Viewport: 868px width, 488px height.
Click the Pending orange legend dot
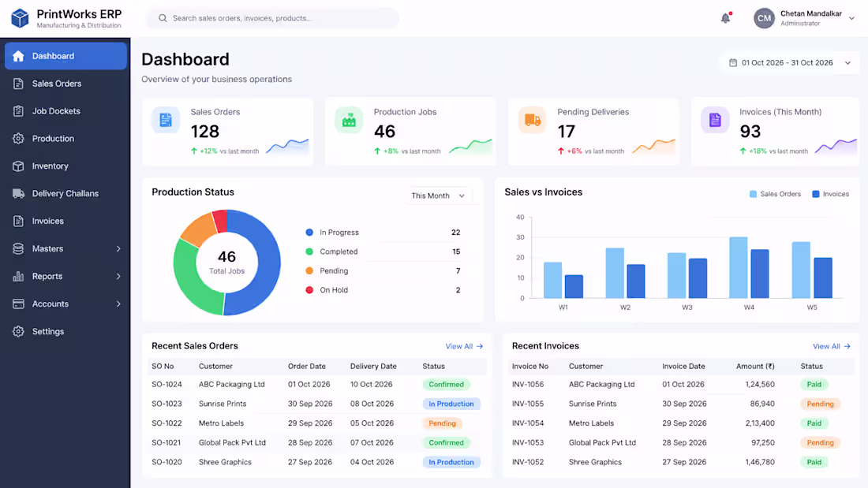pyautogui.click(x=309, y=270)
